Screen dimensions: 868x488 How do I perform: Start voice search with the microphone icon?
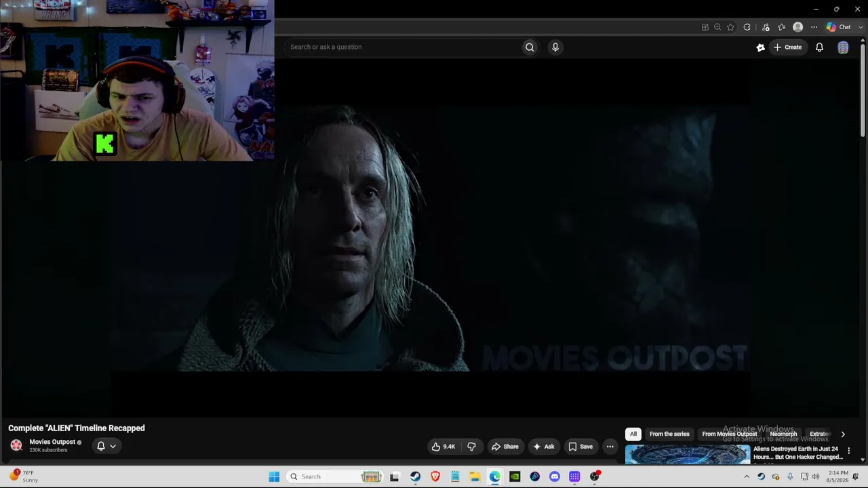tap(555, 47)
